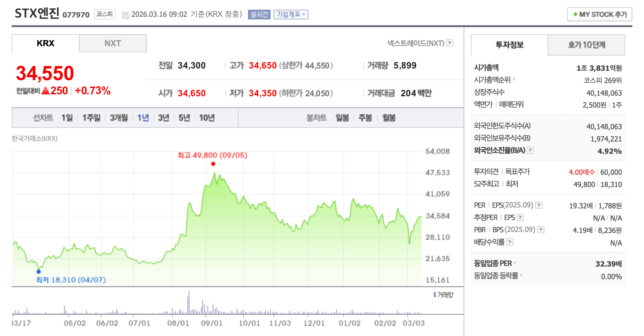Open the help icon next to 넥스트레이드(NXT)
The width and height of the screenshot is (644, 336).
(450, 43)
